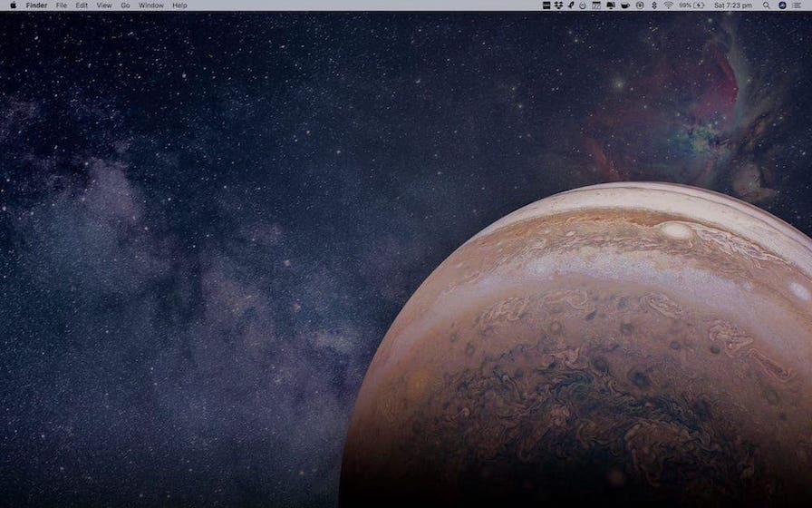
Task: Open the View menu
Action: (104, 5)
